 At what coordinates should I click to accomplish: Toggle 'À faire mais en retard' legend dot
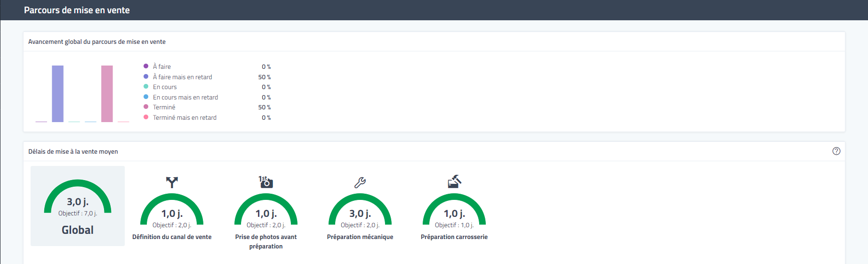pos(146,76)
